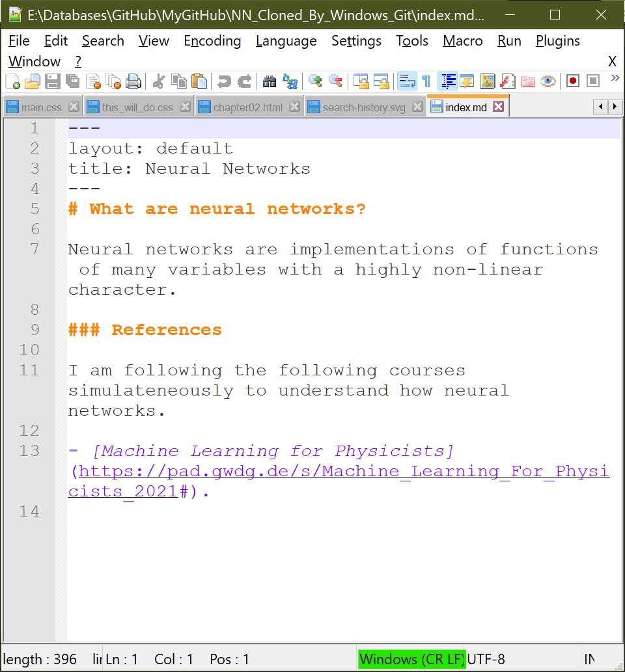Open the Find dialog via the binoculars icon
Image resolution: width=625 pixels, height=672 pixels.
[270, 82]
